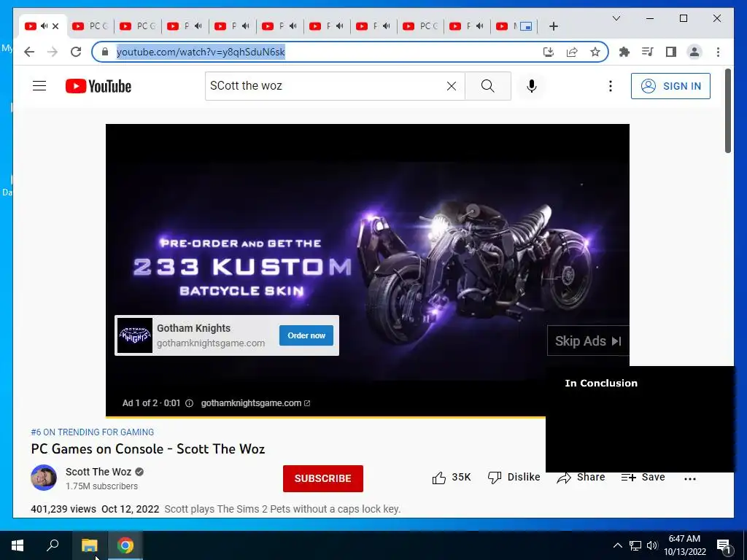747x560 pixels.
Task: Open the Chrome profile avatar
Action: [694, 52]
